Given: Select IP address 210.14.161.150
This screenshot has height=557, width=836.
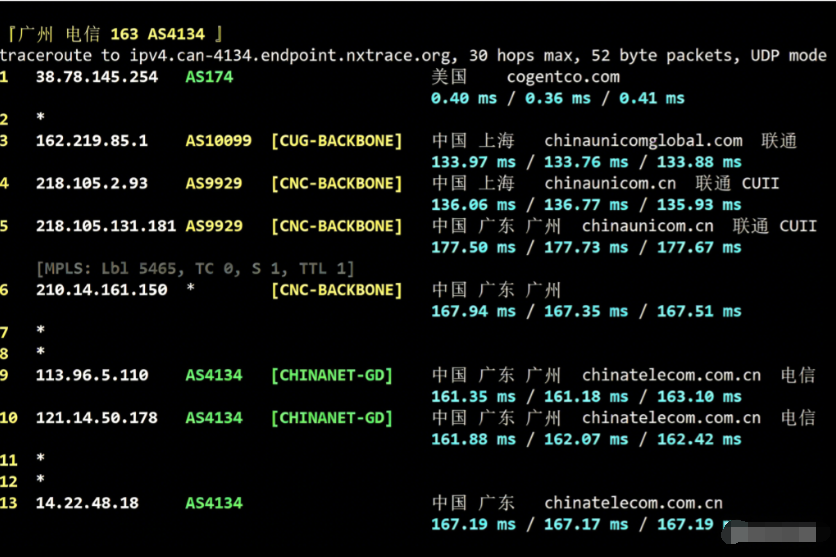Looking at the screenshot, I should pyautogui.click(x=102, y=290).
